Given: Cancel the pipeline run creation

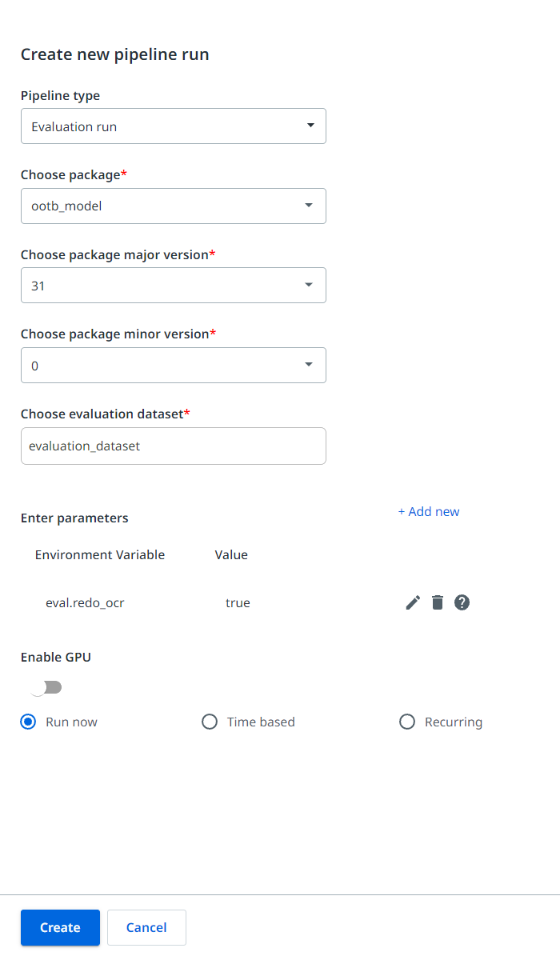Looking at the screenshot, I should pos(146,927).
